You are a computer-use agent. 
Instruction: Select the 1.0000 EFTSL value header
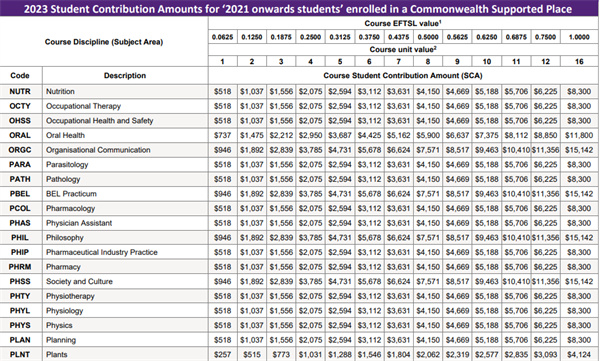(579, 37)
